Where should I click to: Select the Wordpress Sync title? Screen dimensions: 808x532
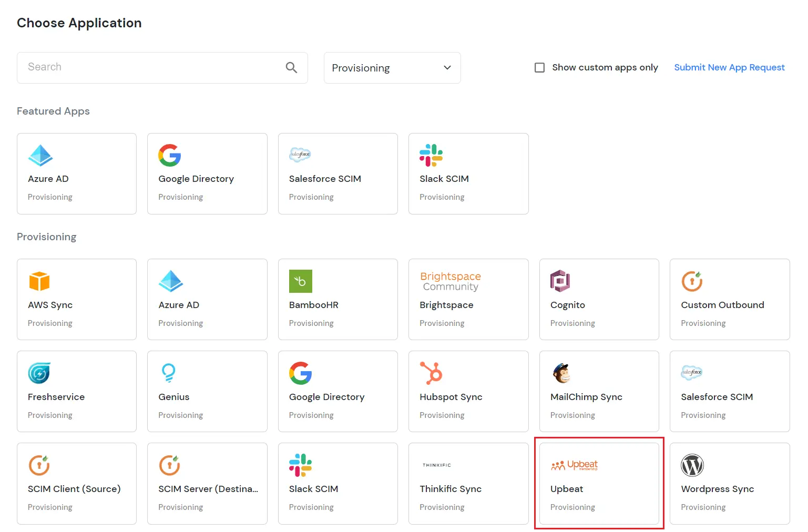coord(718,489)
